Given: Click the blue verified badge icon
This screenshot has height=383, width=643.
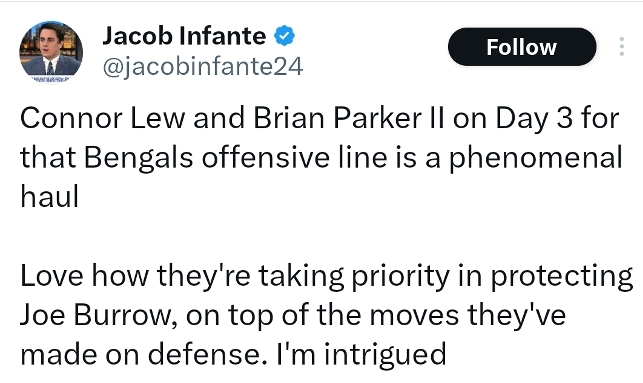Looking at the screenshot, I should [x=284, y=36].
